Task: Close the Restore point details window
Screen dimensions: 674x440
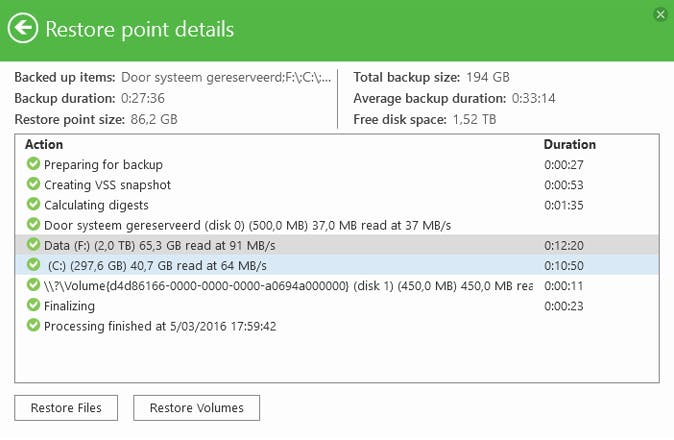Action: tap(660, 14)
